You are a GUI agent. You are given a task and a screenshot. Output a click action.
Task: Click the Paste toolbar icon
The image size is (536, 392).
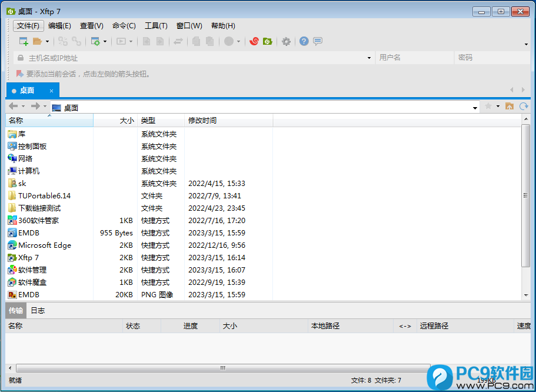tap(210, 41)
